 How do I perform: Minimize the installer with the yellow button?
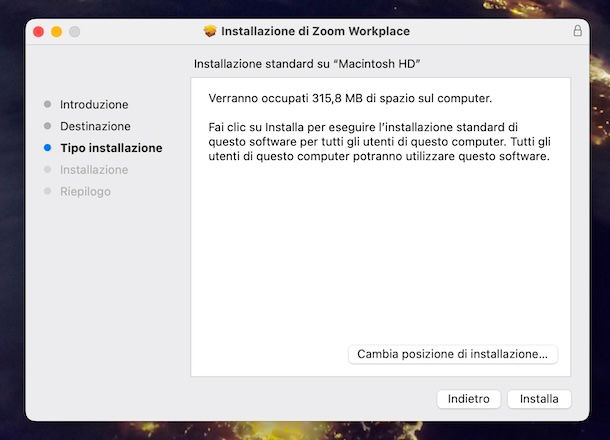tap(56, 32)
